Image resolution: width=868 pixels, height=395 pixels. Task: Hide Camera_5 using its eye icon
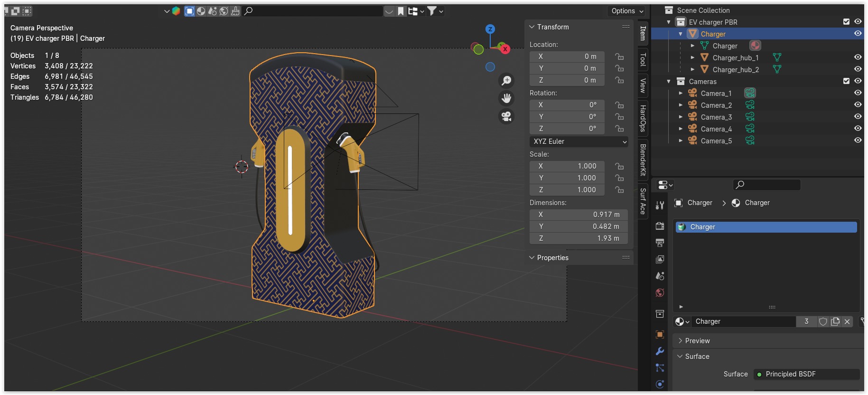[858, 141]
